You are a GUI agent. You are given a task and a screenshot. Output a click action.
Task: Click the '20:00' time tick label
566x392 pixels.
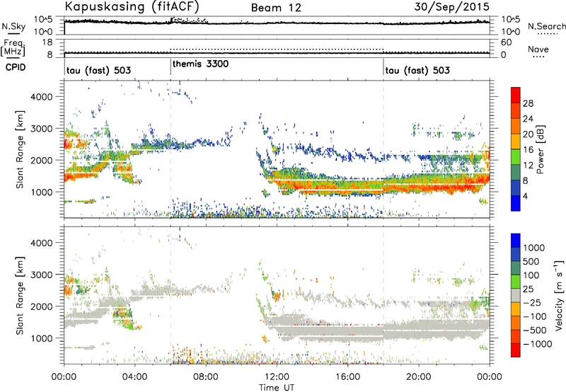(418, 377)
